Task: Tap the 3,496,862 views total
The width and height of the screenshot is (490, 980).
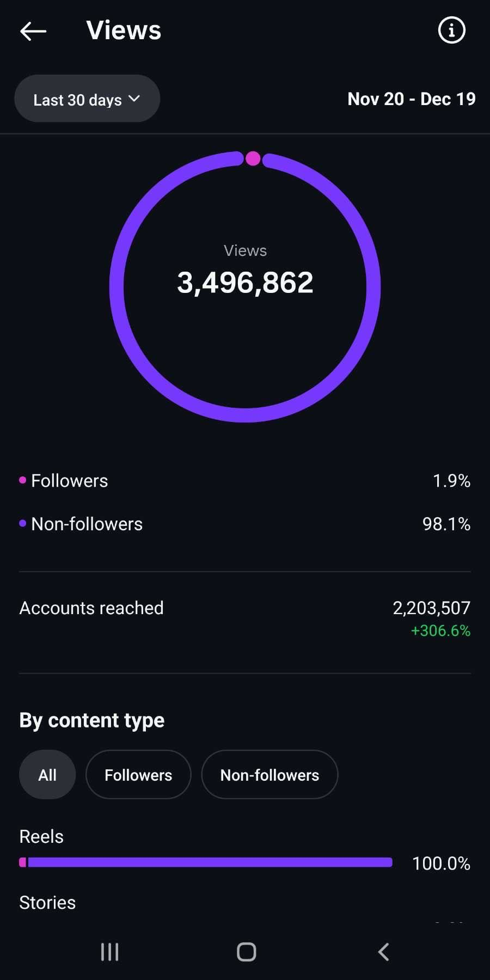Action: (245, 283)
